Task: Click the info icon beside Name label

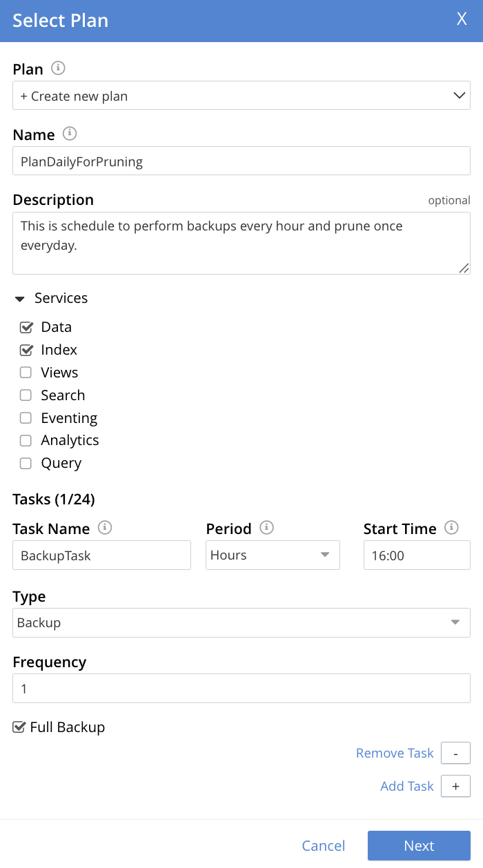Action: click(70, 134)
